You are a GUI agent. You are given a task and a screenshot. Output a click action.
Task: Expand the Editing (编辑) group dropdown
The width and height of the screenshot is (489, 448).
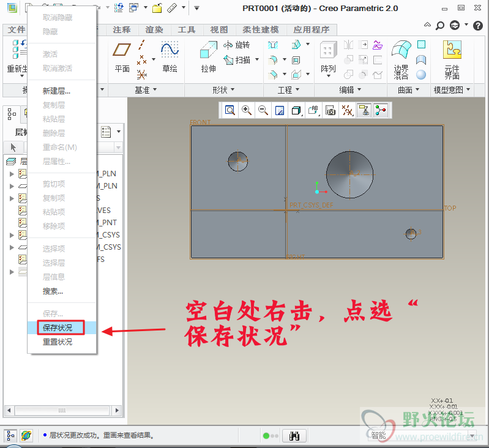[350, 90]
